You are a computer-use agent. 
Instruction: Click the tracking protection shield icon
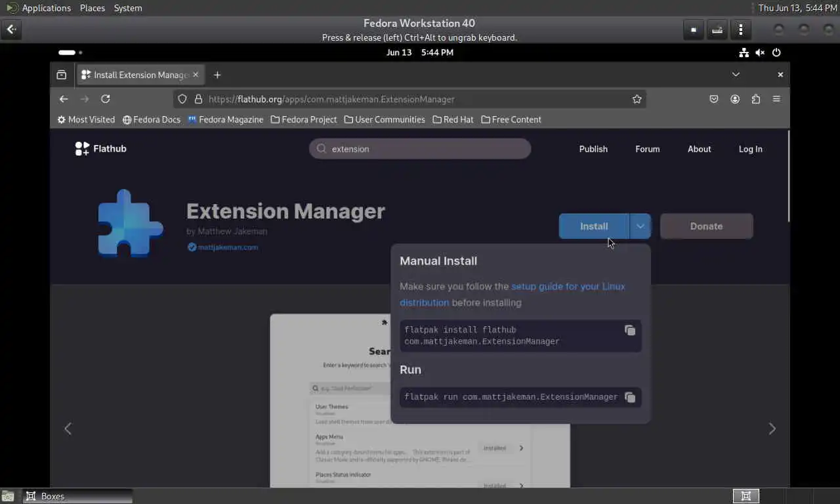(183, 99)
